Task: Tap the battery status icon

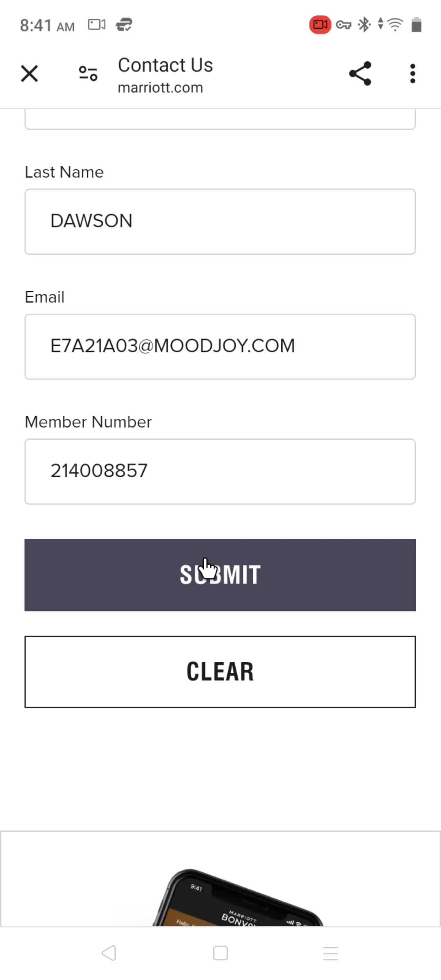Action: [416, 25]
